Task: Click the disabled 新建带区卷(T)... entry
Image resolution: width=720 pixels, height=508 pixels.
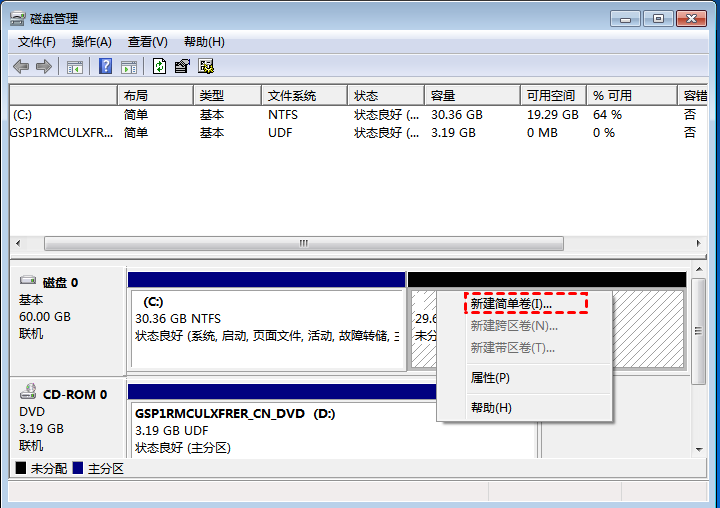Action: pyautogui.click(x=512, y=348)
